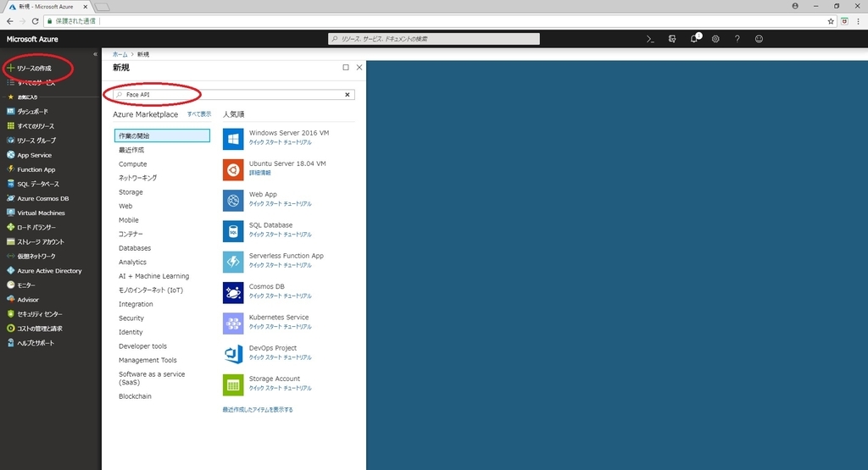Select Web category
Screen dimensions: 868x470
pos(125,206)
